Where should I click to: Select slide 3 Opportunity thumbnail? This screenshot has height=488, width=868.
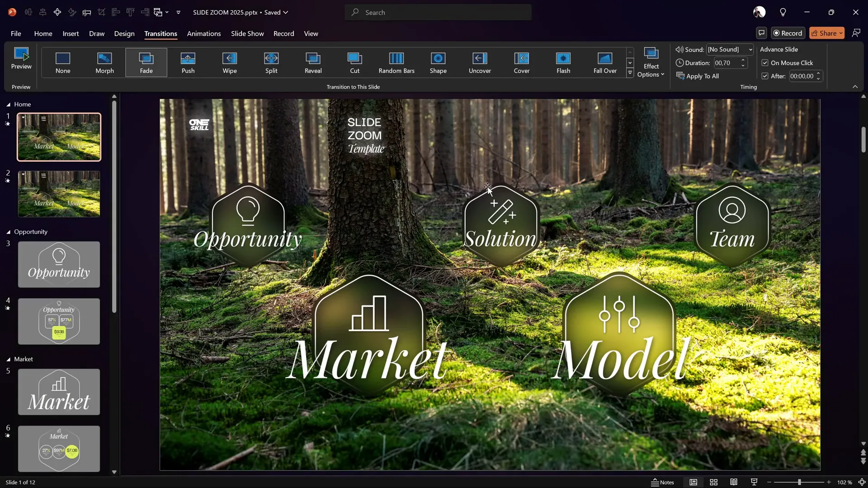tap(59, 264)
